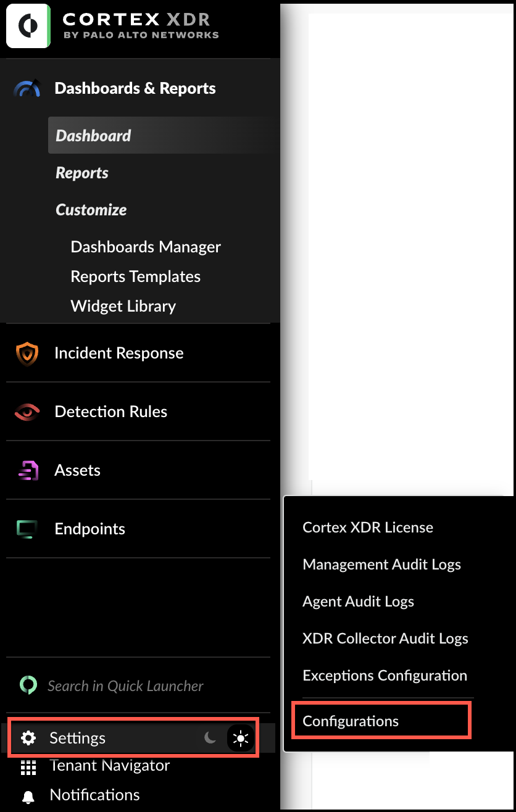Click the Notifications bell icon
Screen dimensions: 516x812
[28, 796]
